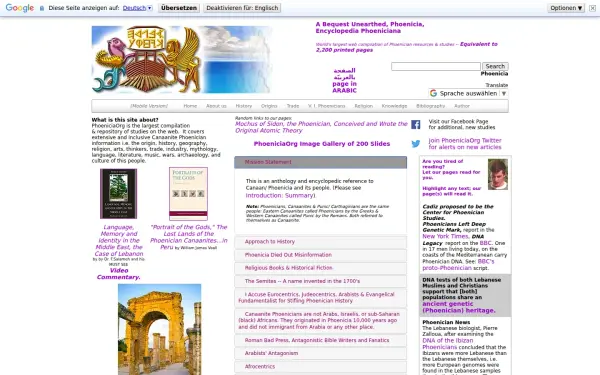The image size is (600, 375).
Task: Click the What is this site about? heading
Action: pyautogui.click(x=125, y=120)
